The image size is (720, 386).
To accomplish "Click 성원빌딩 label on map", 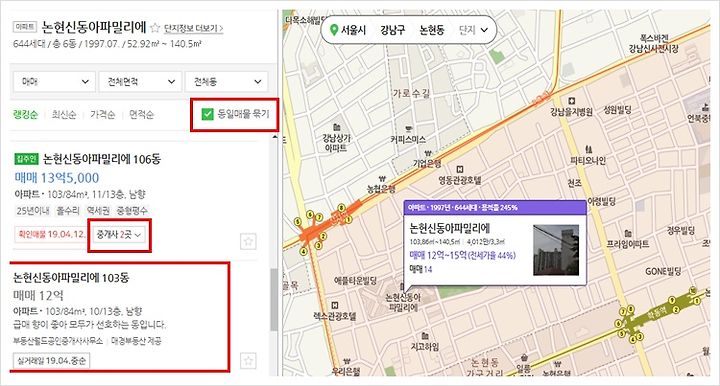I will [617, 110].
